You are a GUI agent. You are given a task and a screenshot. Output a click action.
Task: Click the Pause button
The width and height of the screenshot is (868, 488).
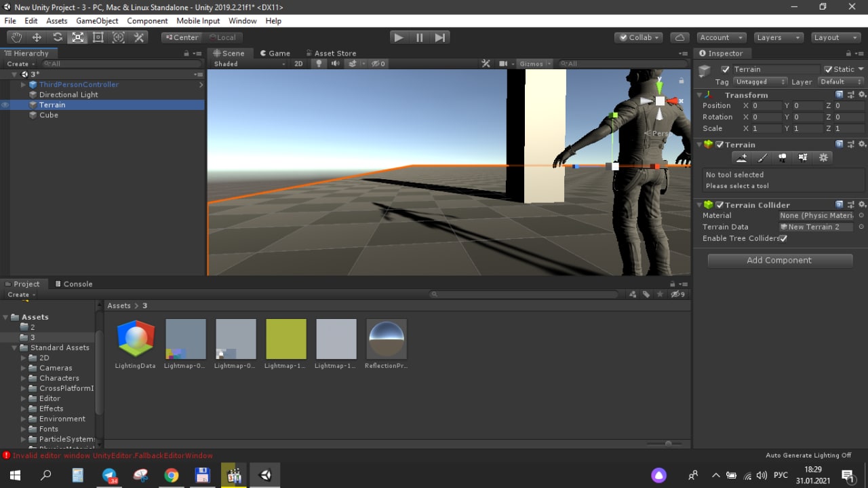419,37
